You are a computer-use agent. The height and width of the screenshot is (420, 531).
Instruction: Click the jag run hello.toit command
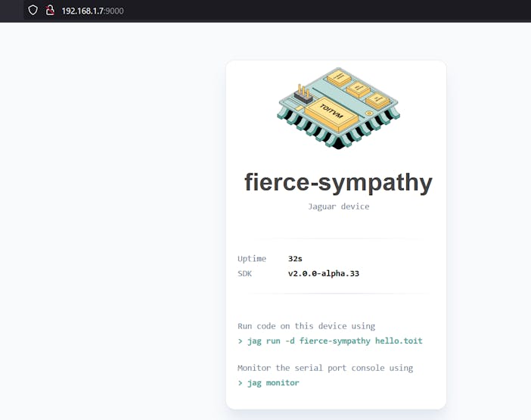click(x=334, y=341)
